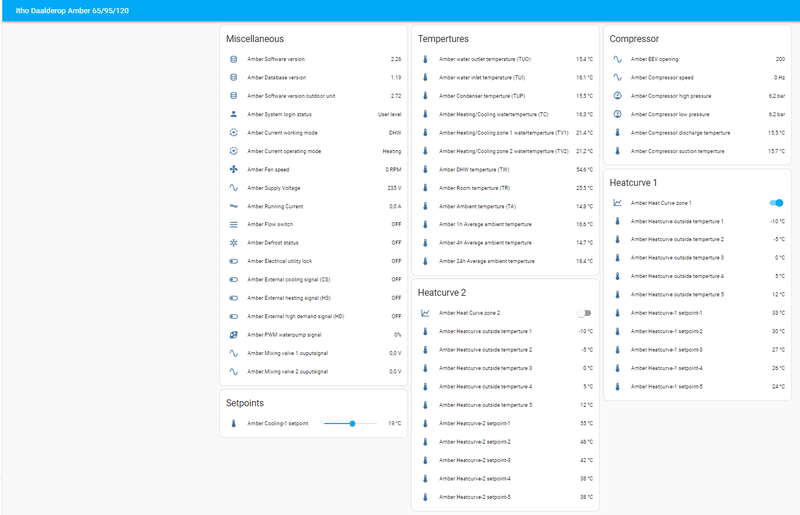Enable the Amber Heat Curve zone 2 switch
This screenshot has width=800, height=515.
[x=585, y=313]
